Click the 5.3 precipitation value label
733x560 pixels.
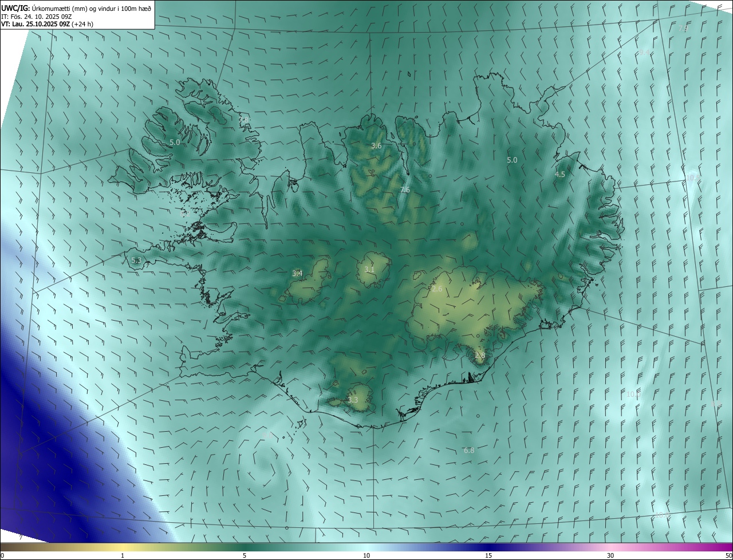(x=136, y=261)
